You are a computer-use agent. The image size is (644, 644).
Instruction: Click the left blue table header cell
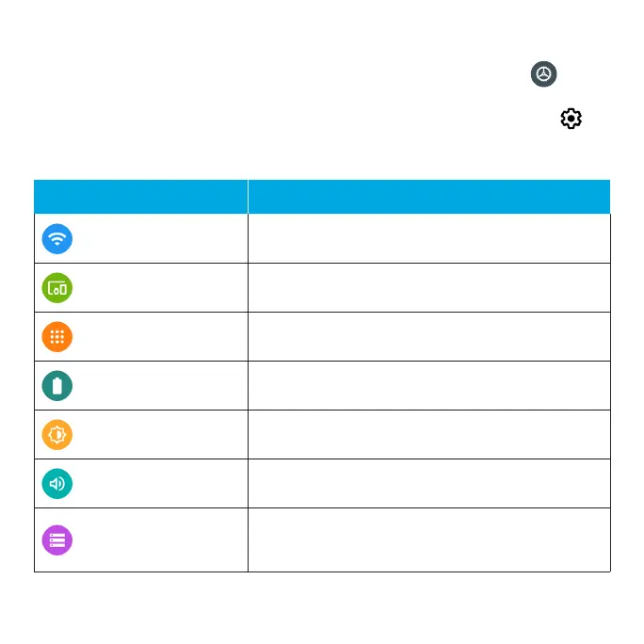pyautogui.click(x=141, y=197)
